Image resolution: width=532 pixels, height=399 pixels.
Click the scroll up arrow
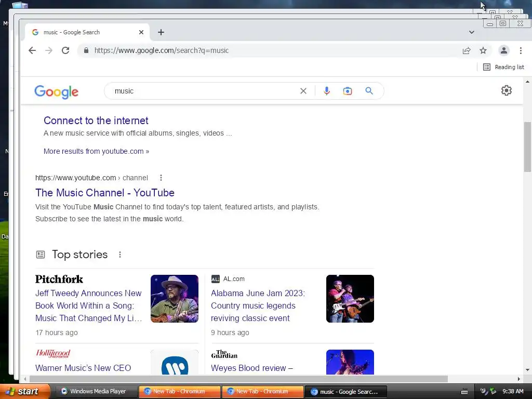coord(527,82)
